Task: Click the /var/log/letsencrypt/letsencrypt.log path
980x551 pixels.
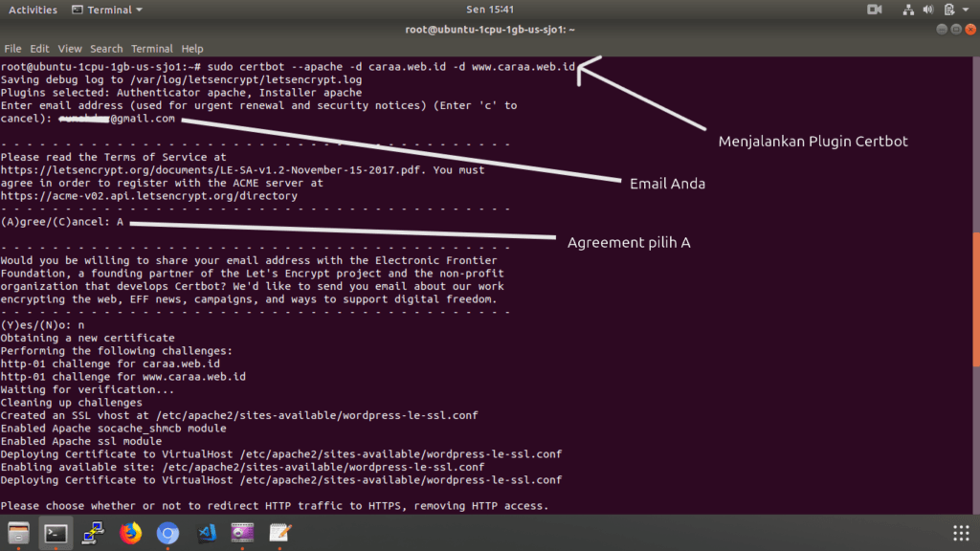Action: click(x=246, y=79)
